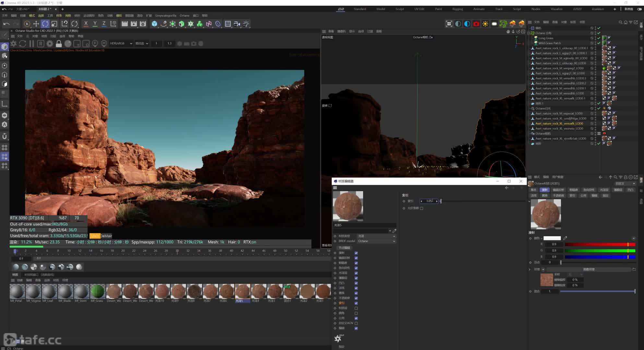This screenshot has width=644, height=350.
Task: Enable the 材质层 channel checkbox
Action: coord(356,308)
